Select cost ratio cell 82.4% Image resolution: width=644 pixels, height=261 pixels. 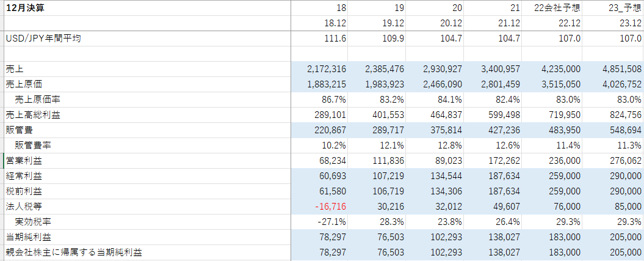(x=493, y=100)
